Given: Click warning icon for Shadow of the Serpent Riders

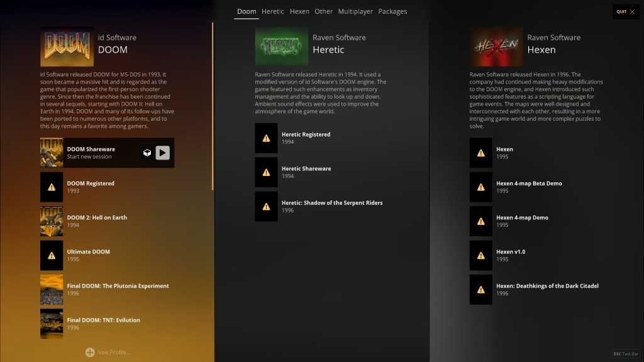Looking at the screenshot, I should pos(266,206).
